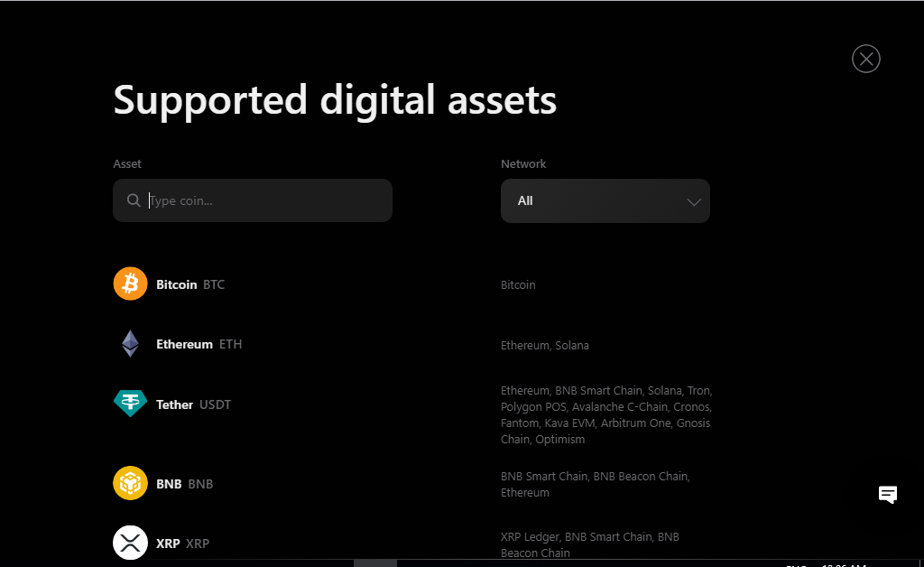Focus the Type coin search field
This screenshot has height=567, width=924.
tap(253, 200)
